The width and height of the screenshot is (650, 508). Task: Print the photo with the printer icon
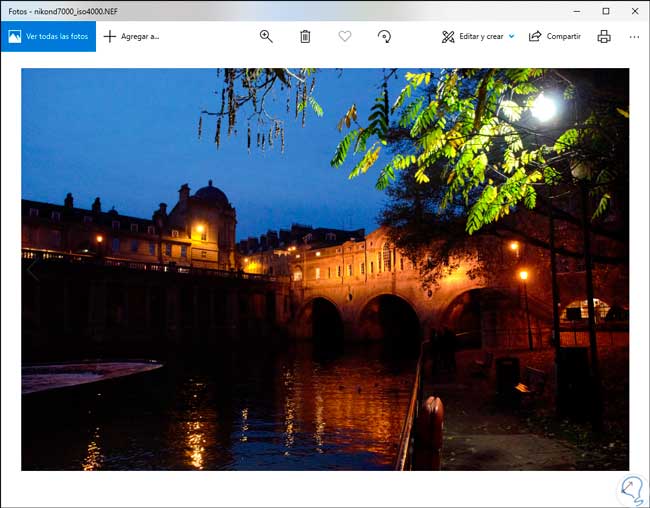pos(604,36)
